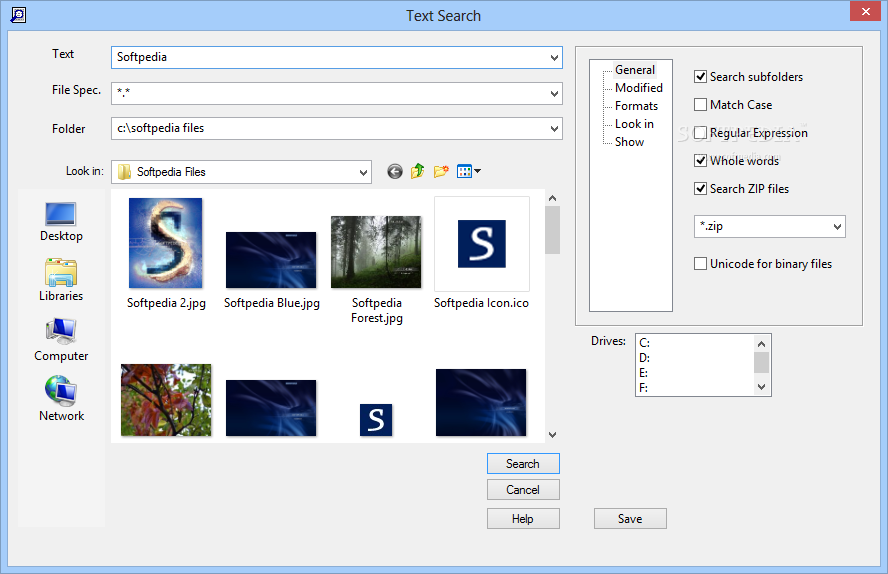Screen dimensions: 888x574
Task: Go up one folder level icon
Action: (x=417, y=170)
